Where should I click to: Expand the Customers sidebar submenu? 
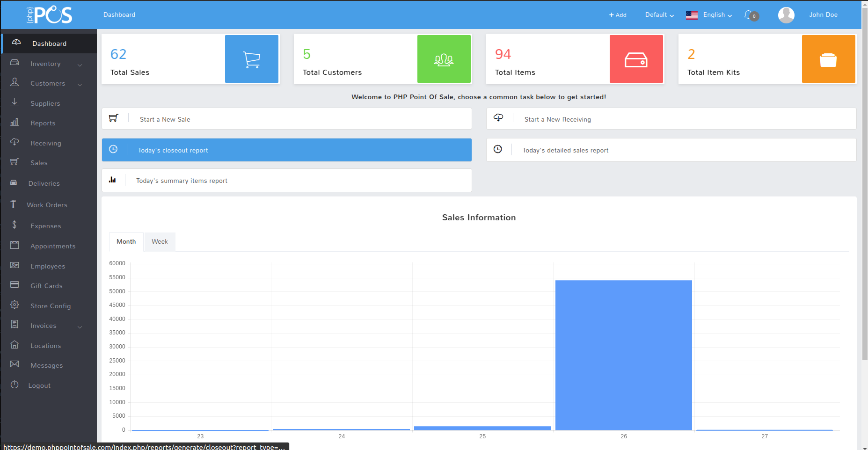[x=80, y=84]
